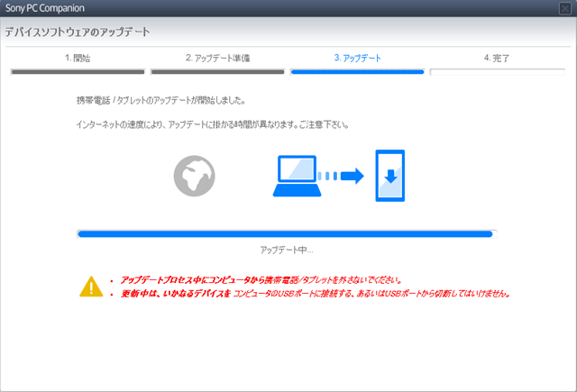Select step tab 2. アップデート準備
Screen dimensions: 577x392
pyautogui.click(x=217, y=58)
